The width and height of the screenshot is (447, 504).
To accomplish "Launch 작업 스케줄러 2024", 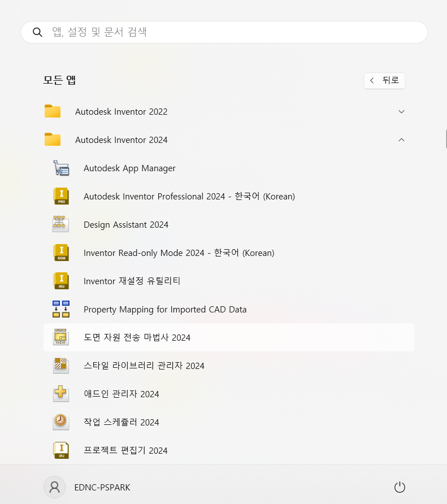I will [x=229, y=423].
